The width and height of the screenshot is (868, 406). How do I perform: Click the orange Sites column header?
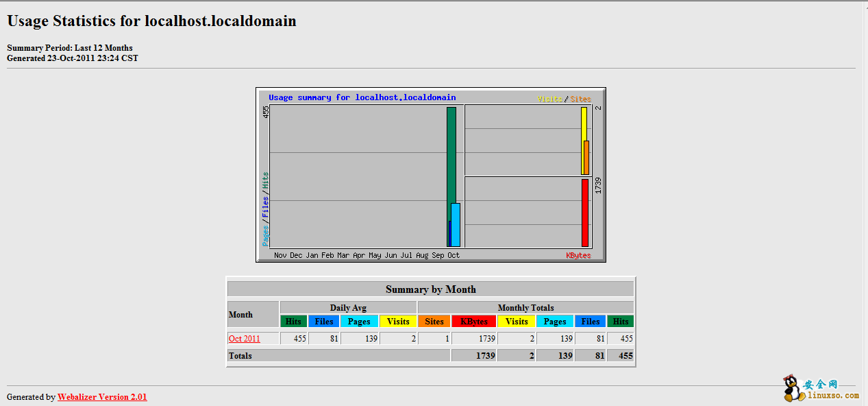click(x=434, y=322)
